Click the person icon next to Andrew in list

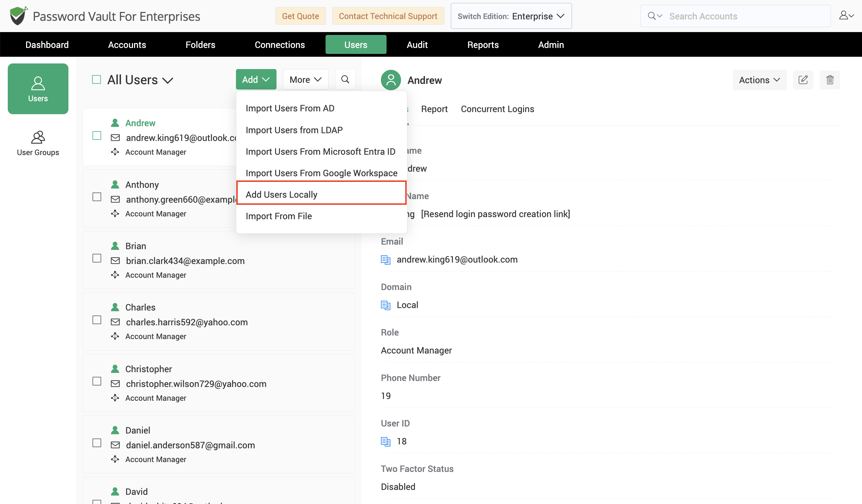[115, 123]
